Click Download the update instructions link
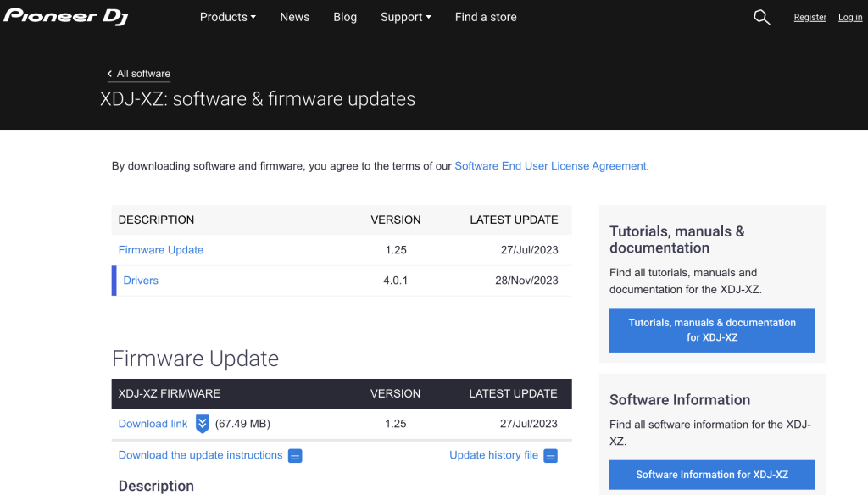 click(x=199, y=454)
